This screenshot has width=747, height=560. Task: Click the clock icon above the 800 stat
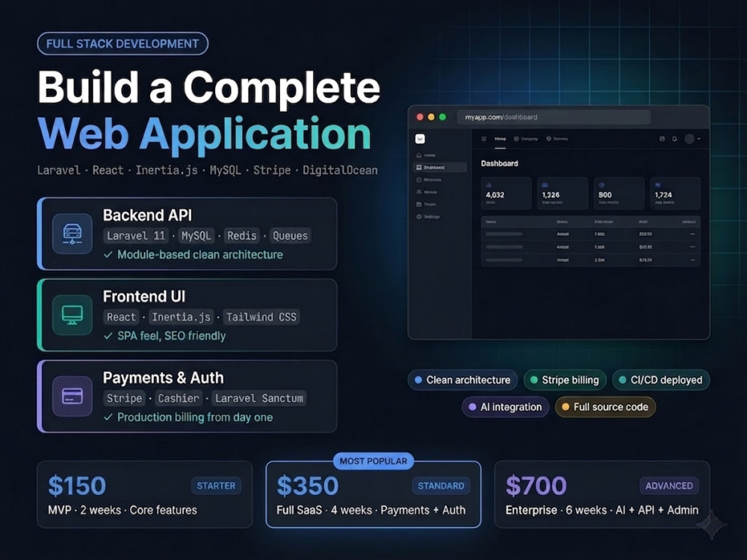pos(601,184)
